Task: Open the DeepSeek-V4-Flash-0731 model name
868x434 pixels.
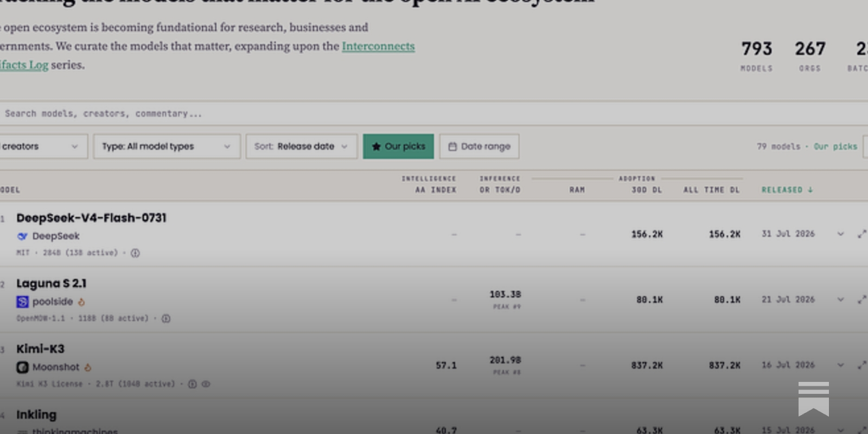Action: 91,218
